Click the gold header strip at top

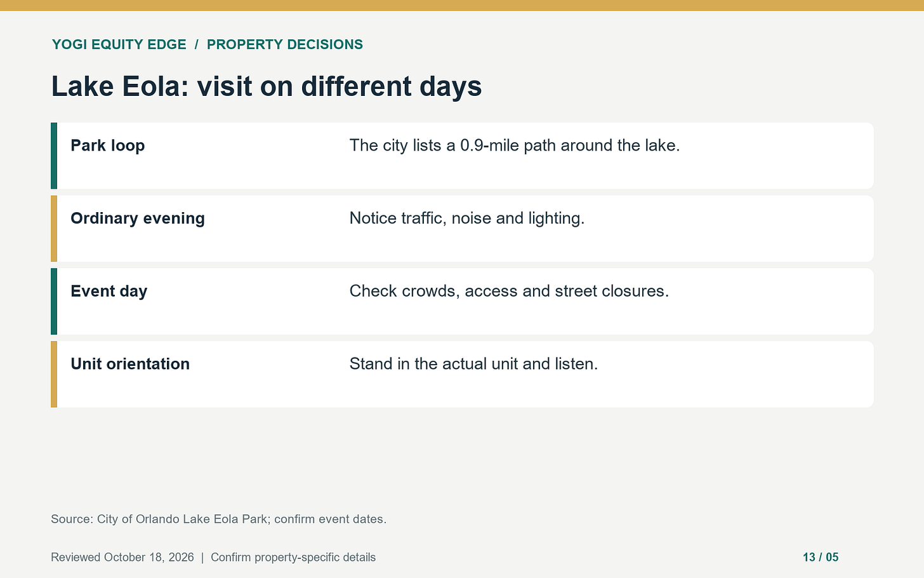tap(462, 5)
